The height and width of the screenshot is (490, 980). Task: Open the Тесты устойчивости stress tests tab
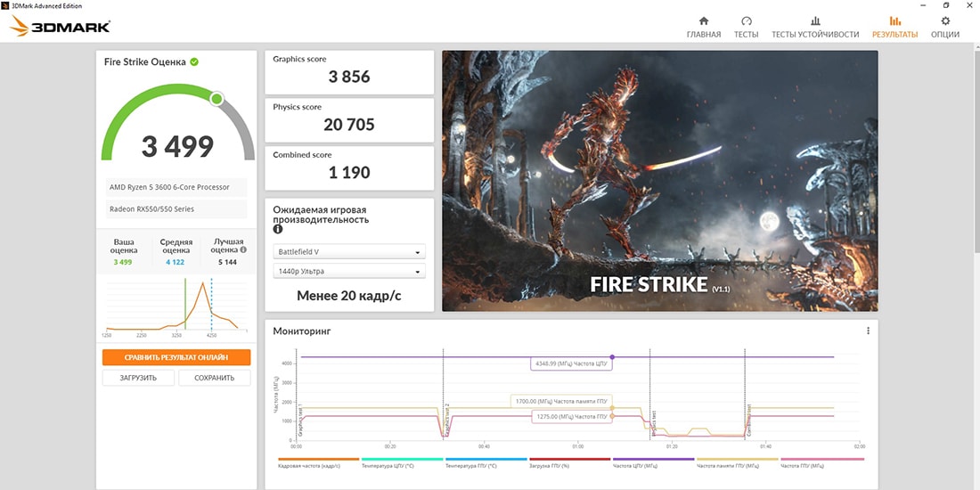click(x=815, y=28)
